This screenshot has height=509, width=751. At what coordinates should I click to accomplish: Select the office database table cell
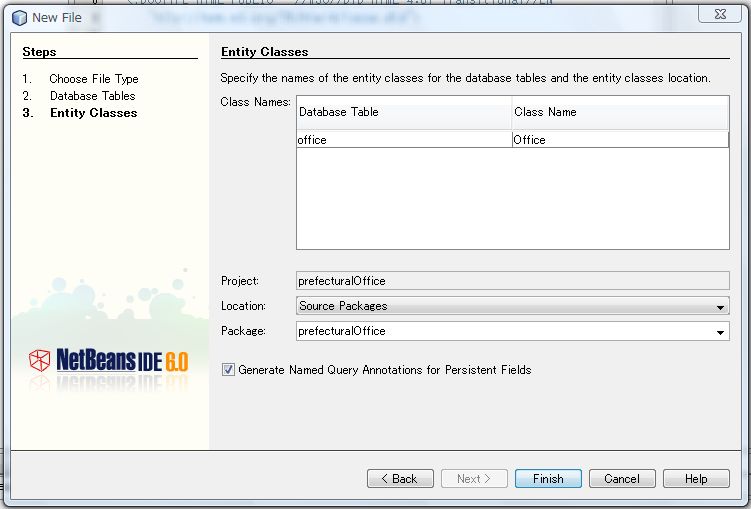click(403, 140)
